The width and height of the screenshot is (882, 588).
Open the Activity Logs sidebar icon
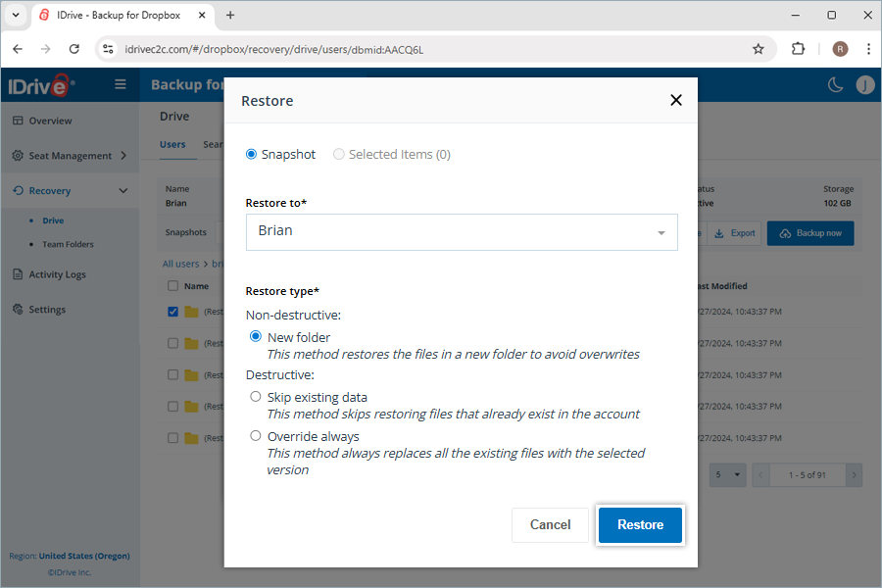pyautogui.click(x=17, y=273)
